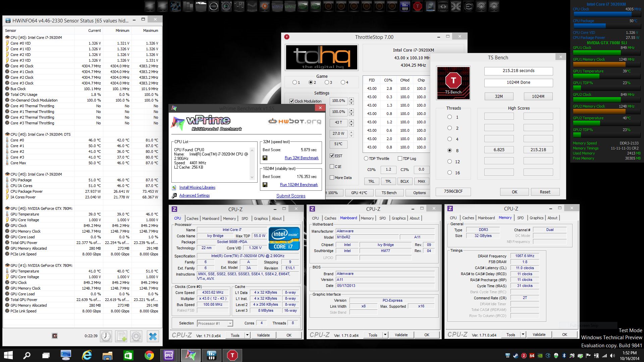Collapse GPU [#0] NVIDIA GeForce GTX 780M group
Image resolution: width=644 pixels, height=362 pixels.
[x=7, y=208]
